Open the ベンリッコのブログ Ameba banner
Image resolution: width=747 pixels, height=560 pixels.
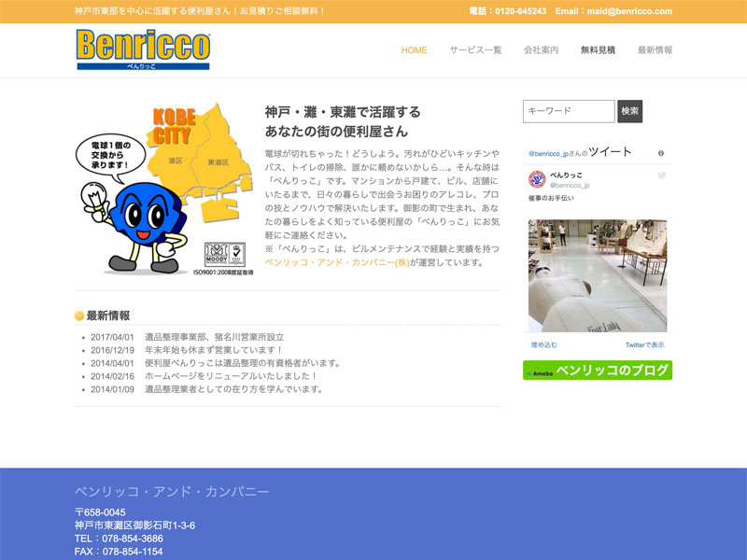point(598,370)
